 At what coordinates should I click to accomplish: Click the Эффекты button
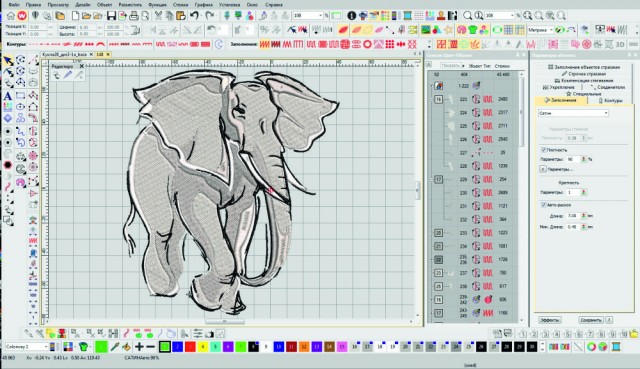coord(549,320)
